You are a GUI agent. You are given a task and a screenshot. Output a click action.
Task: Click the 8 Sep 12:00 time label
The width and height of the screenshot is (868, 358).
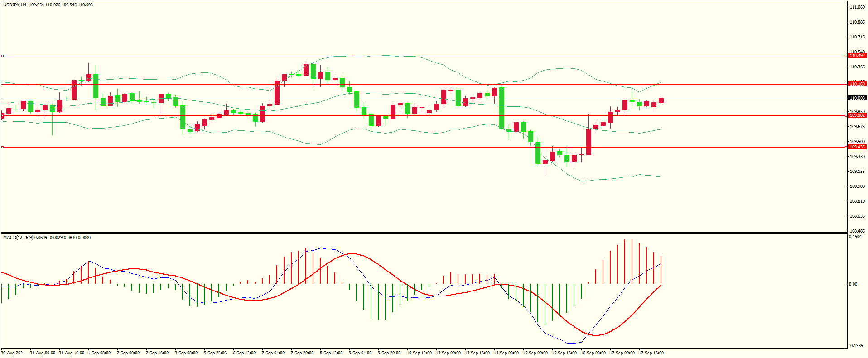coord(331,353)
